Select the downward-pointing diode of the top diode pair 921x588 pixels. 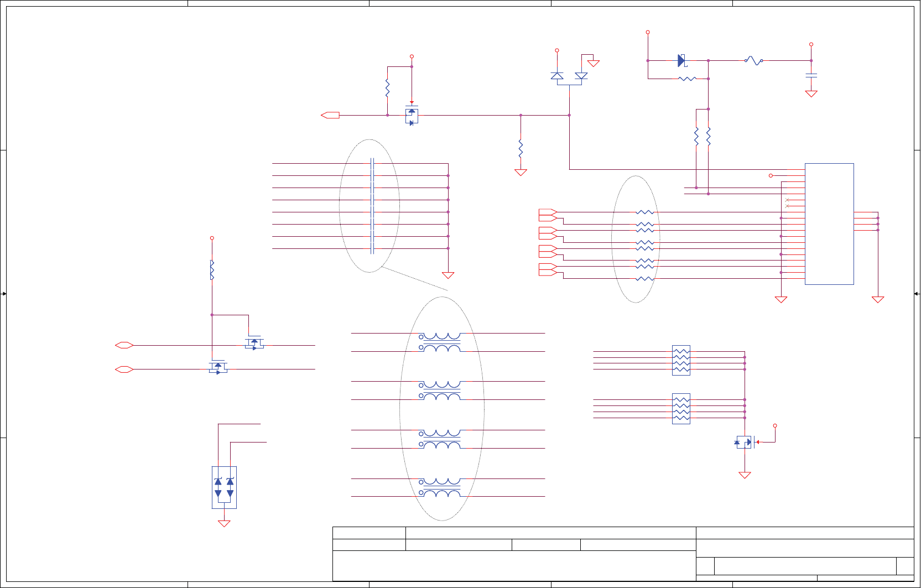pyautogui.click(x=581, y=76)
